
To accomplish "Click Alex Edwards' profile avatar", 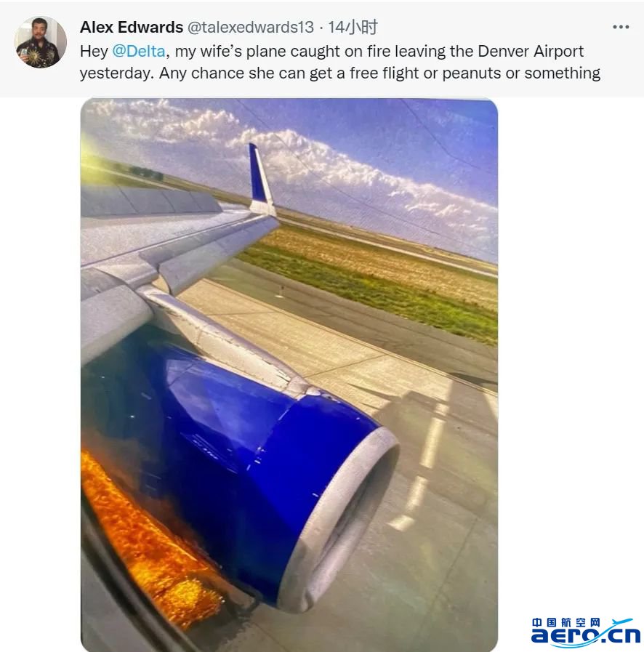I will click(41, 42).
